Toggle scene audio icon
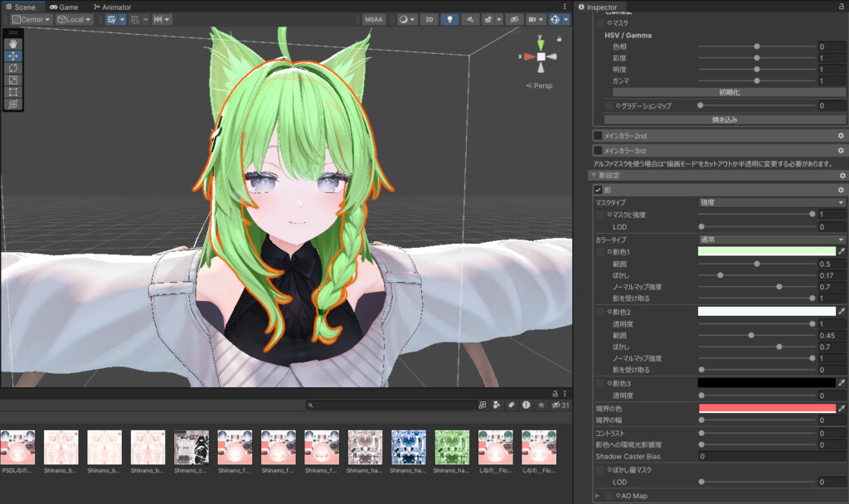 pos(471,20)
